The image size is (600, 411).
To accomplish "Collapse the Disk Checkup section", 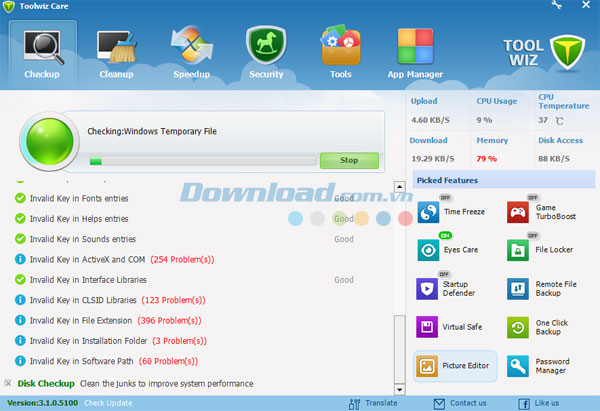I will (8, 383).
